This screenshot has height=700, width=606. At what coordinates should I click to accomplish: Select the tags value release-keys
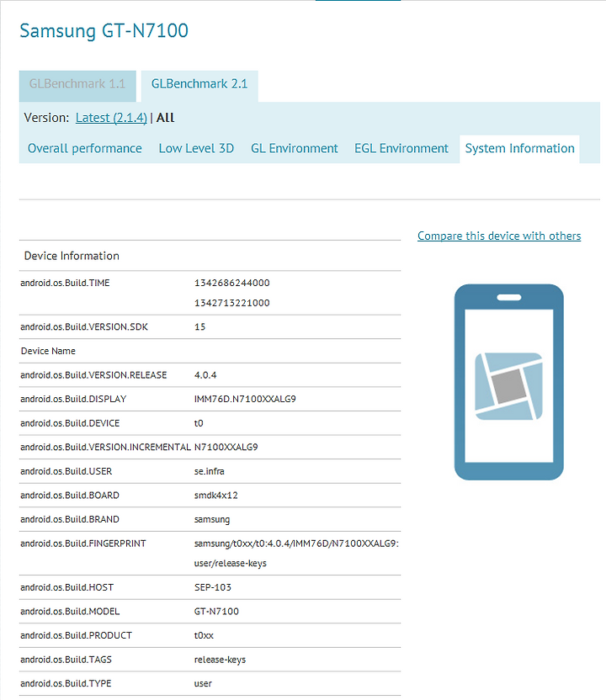[x=221, y=660]
